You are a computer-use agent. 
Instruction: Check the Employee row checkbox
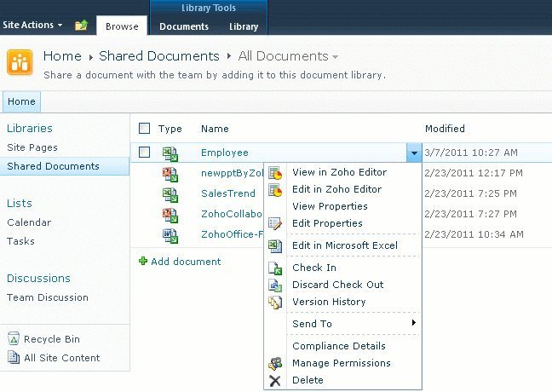click(x=144, y=153)
